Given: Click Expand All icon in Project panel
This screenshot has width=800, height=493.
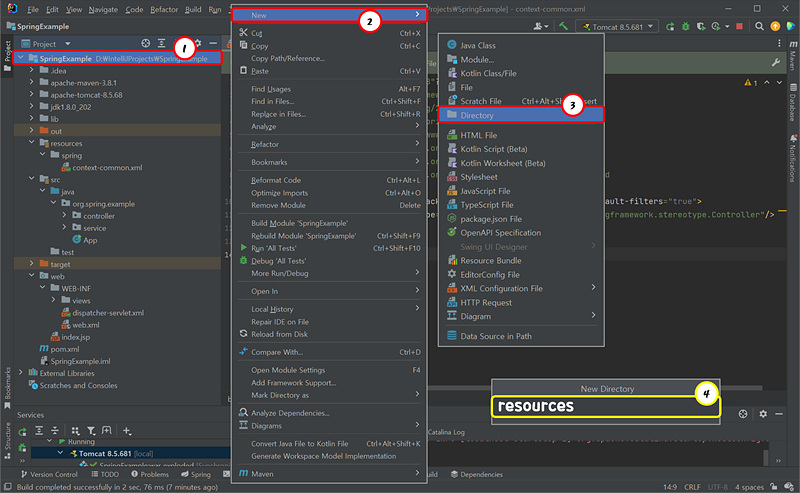Looking at the screenshot, I should pyautogui.click(x=161, y=43).
